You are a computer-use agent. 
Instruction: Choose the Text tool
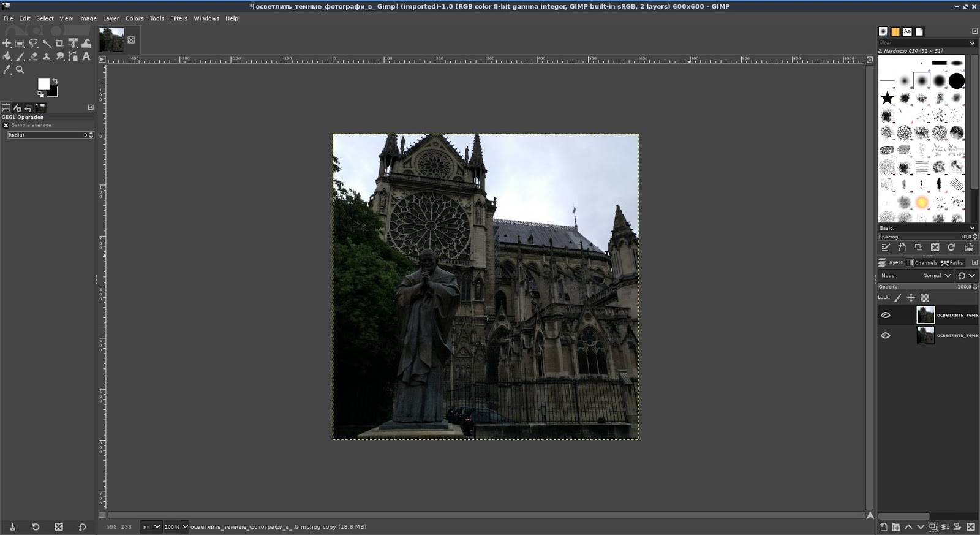click(86, 56)
